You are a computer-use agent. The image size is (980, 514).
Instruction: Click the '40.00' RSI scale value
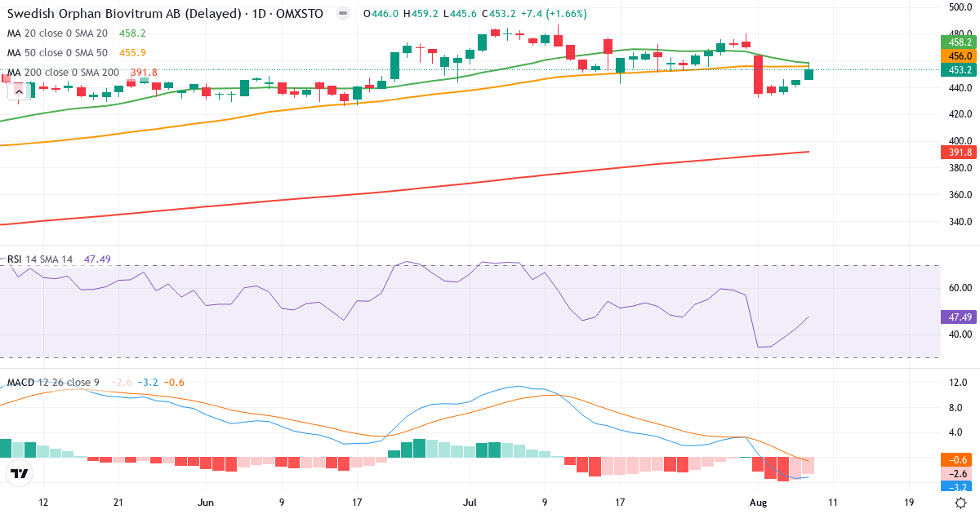pyautogui.click(x=960, y=335)
